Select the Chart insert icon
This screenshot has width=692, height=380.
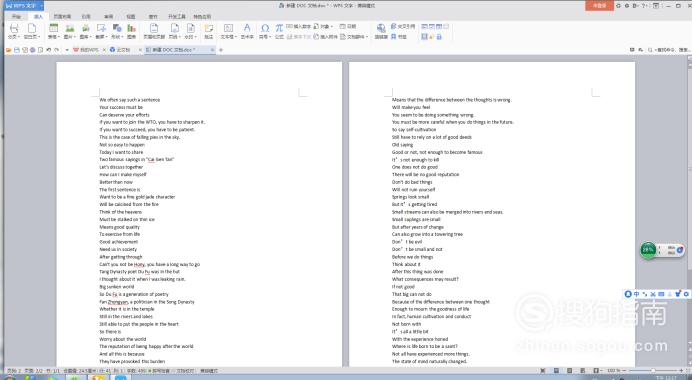(x=132, y=31)
